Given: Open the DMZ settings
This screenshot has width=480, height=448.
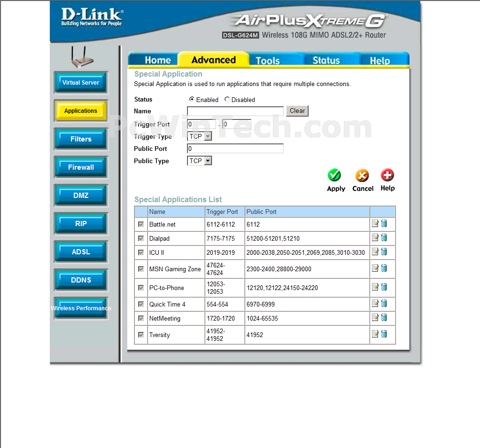Looking at the screenshot, I should (81, 195).
